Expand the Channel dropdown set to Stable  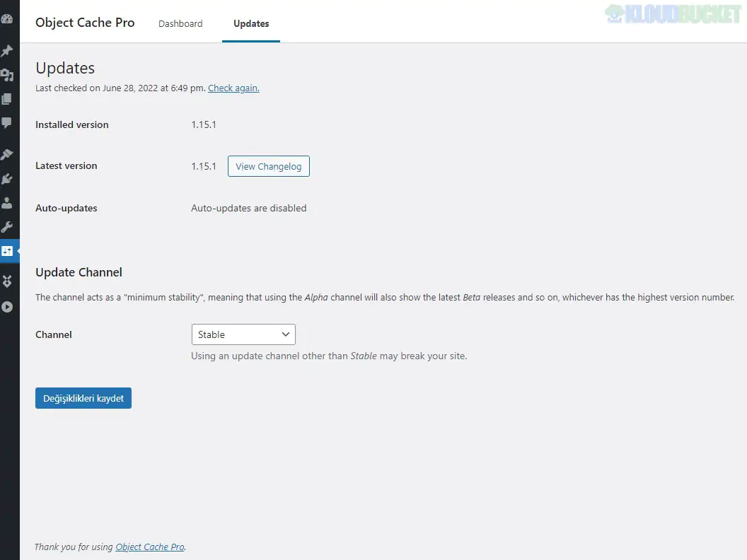[x=243, y=334]
